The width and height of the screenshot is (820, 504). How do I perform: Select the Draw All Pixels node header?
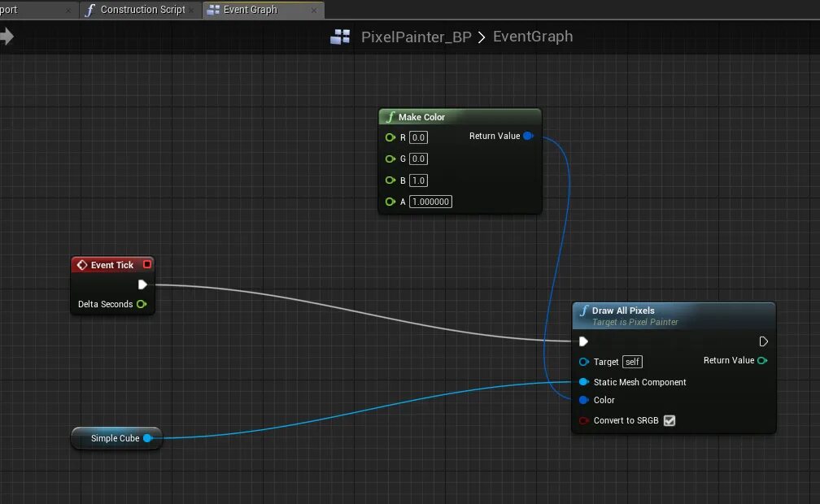pos(674,315)
